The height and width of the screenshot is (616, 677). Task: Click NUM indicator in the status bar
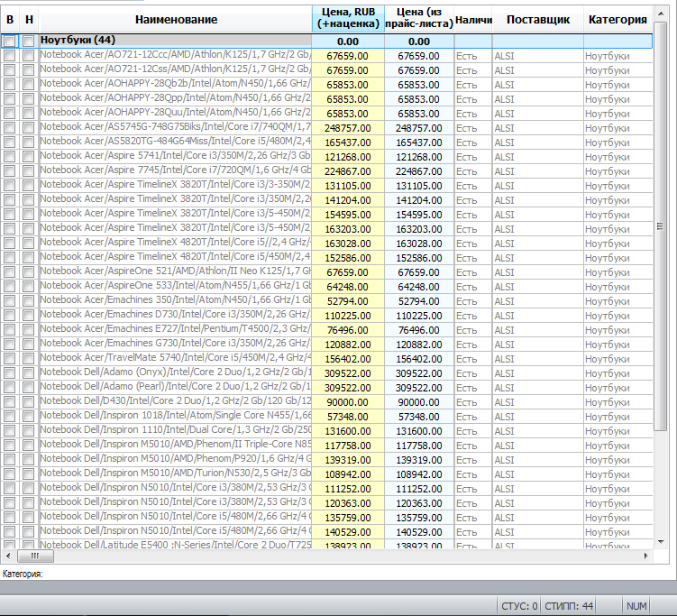636,606
